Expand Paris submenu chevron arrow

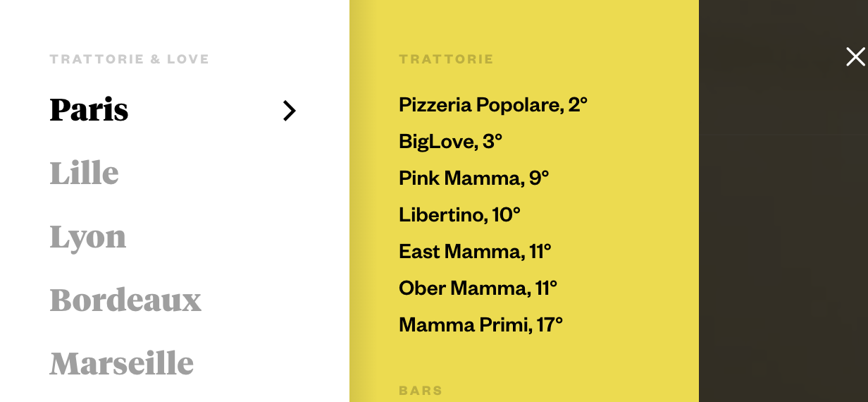(x=289, y=111)
